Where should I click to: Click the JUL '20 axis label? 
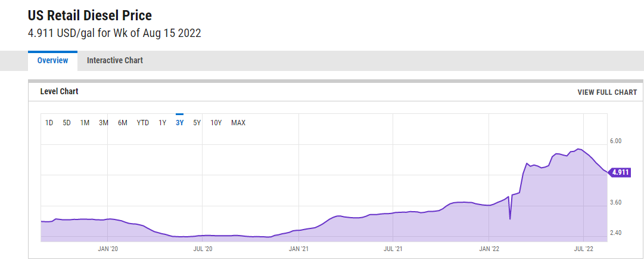(203, 249)
